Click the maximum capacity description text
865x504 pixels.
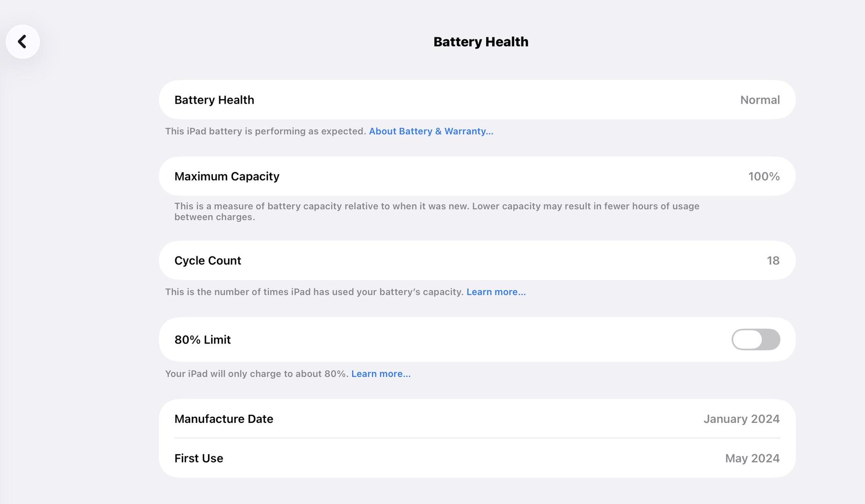tap(436, 211)
